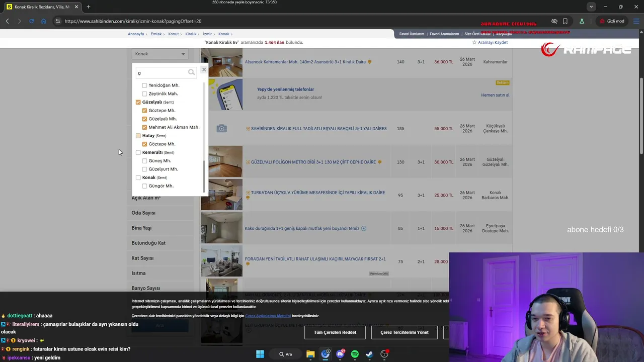Open Steam from the taskbar

[369, 354]
